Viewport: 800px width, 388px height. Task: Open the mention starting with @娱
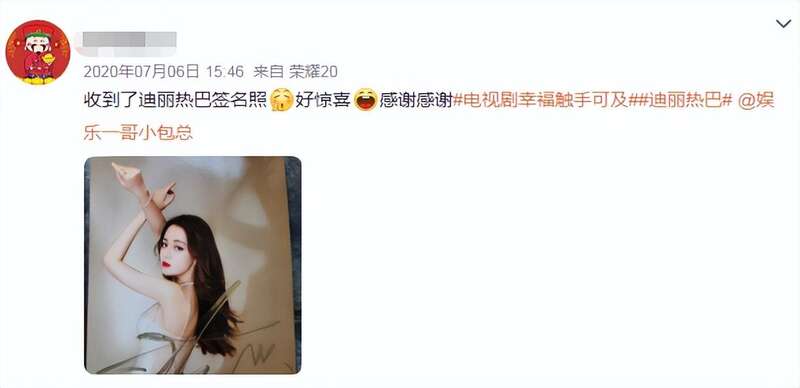(x=757, y=101)
